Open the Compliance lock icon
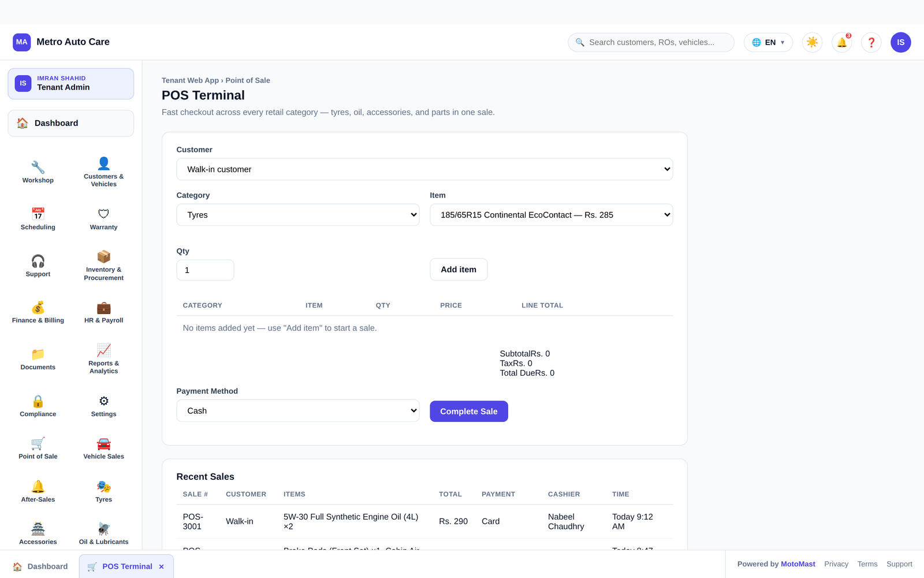This screenshot has height=578, width=924. tap(38, 406)
